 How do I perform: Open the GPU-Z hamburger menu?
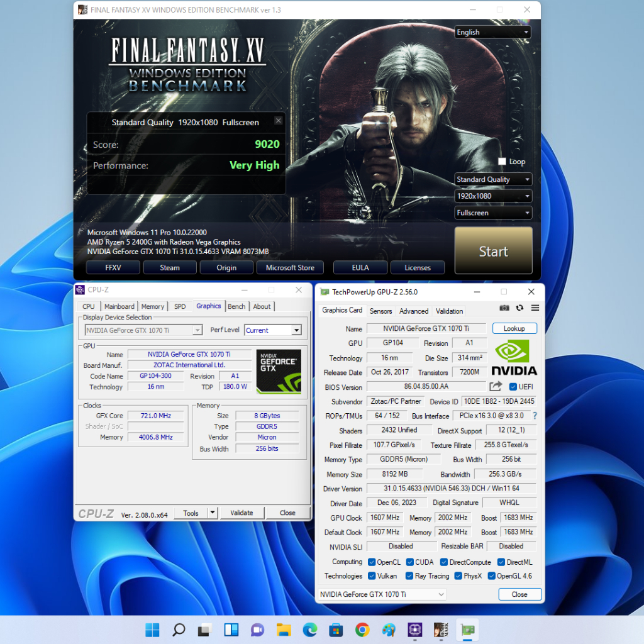(x=535, y=308)
